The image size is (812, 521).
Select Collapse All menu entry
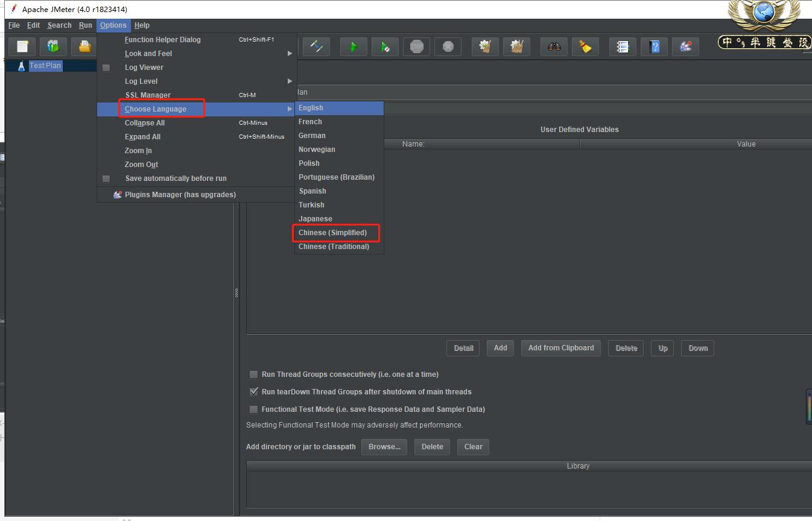coord(197,123)
